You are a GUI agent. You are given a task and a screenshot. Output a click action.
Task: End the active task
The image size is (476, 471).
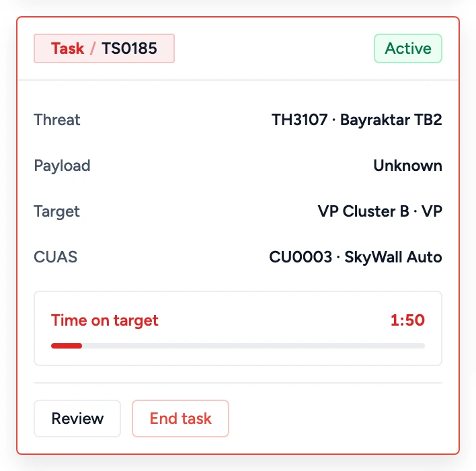point(180,419)
